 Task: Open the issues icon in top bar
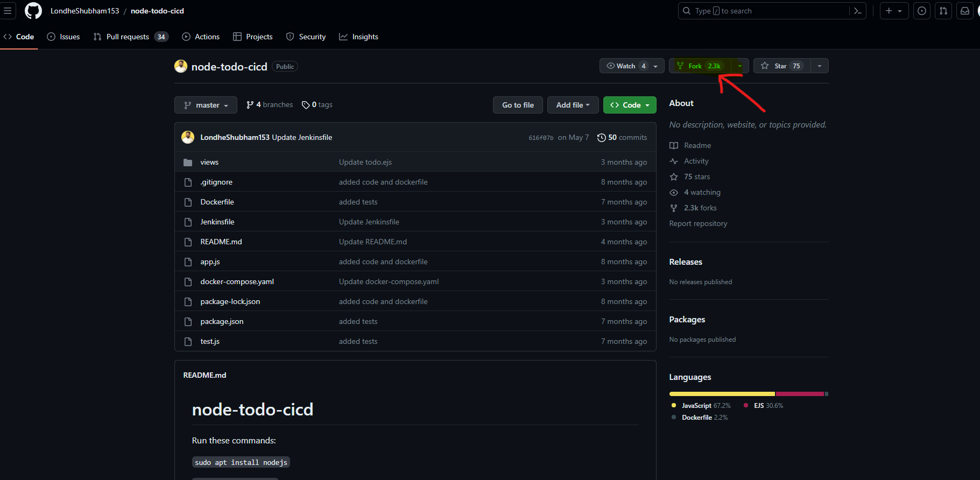tap(922, 11)
